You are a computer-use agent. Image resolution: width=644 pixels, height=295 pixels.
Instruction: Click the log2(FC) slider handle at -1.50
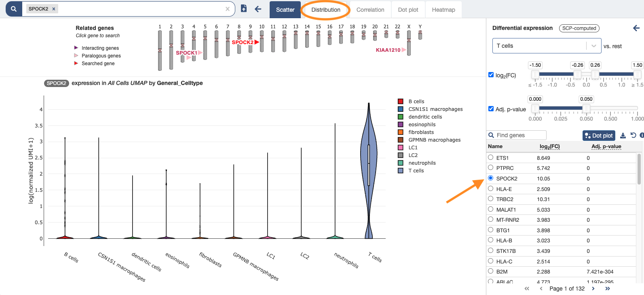click(535, 74)
